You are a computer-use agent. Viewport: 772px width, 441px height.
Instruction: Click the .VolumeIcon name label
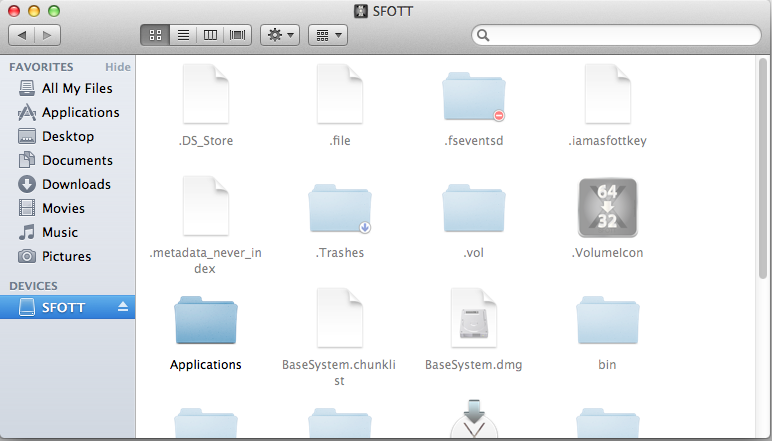coord(608,253)
